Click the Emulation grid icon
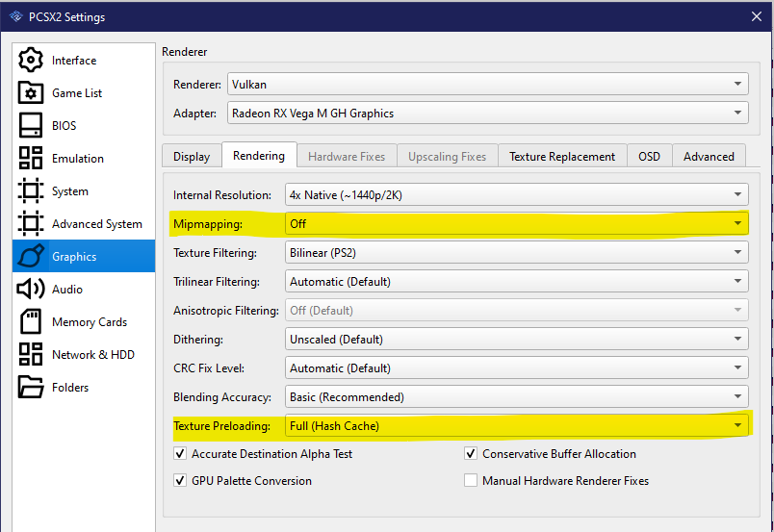This screenshot has width=774, height=532. (x=31, y=158)
